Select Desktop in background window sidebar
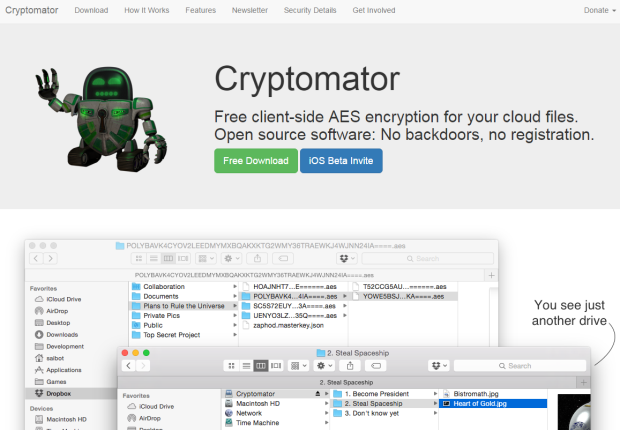This screenshot has height=430, width=620. click(53, 323)
